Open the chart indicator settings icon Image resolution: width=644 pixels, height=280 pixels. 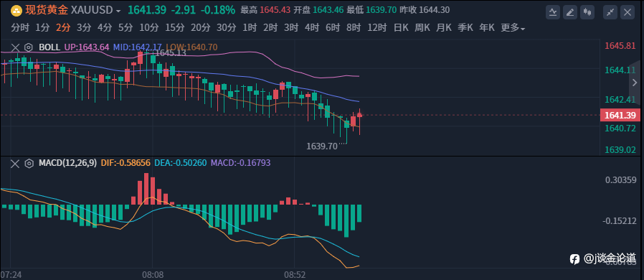pos(553,12)
